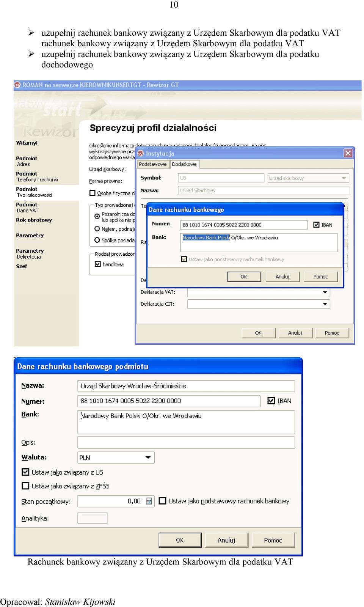Click Anuluj in Dane rachunku bankowego dialog
The height and width of the screenshot is (607, 364).
tap(282, 277)
